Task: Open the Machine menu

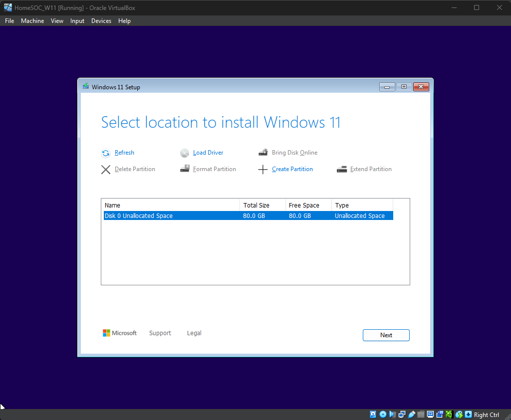Action: tap(32, 21)
